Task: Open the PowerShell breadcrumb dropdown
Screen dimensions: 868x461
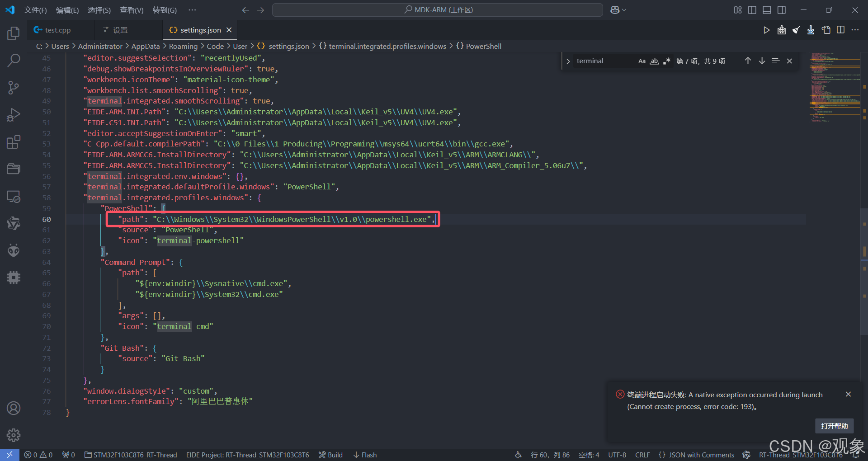Action: click(x=483, y=46)
